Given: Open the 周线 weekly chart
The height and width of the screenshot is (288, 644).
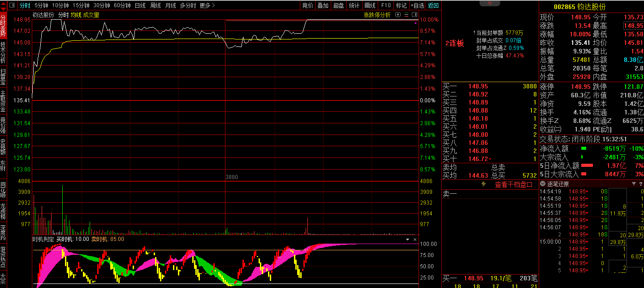Looking at the screenshot, I should 155,5.
